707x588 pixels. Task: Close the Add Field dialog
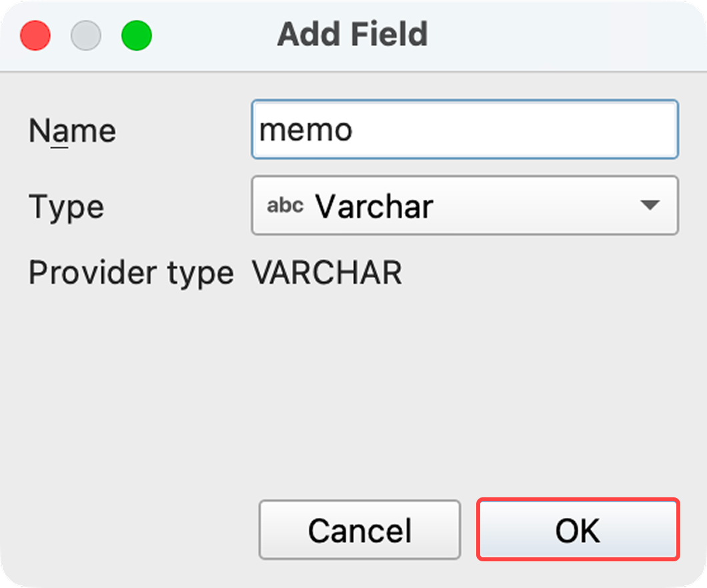pos(35,35)
